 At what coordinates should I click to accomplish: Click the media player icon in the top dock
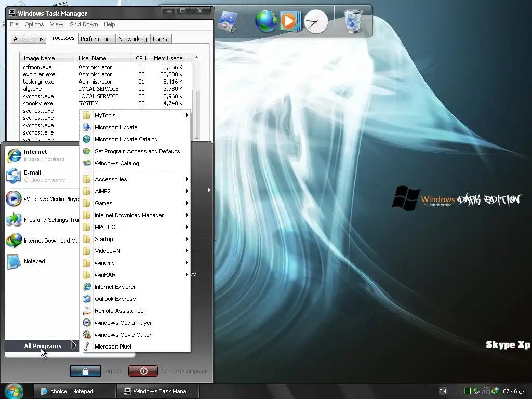pyautogui.click(x=290, y=21)
